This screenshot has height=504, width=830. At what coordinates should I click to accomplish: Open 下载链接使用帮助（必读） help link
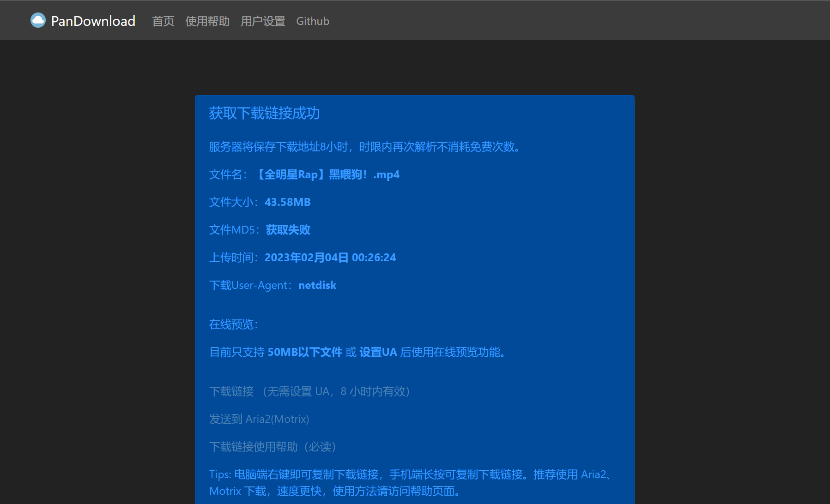[x=273, y=447]
